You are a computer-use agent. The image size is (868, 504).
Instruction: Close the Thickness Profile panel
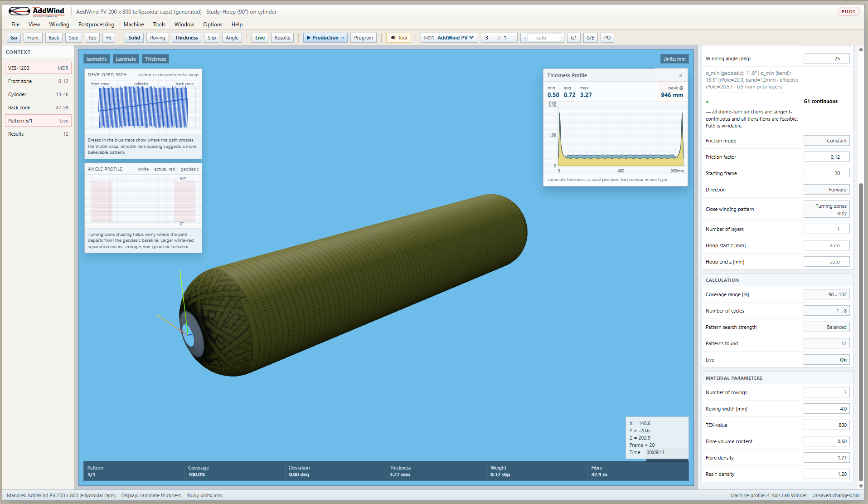point(680,75)
